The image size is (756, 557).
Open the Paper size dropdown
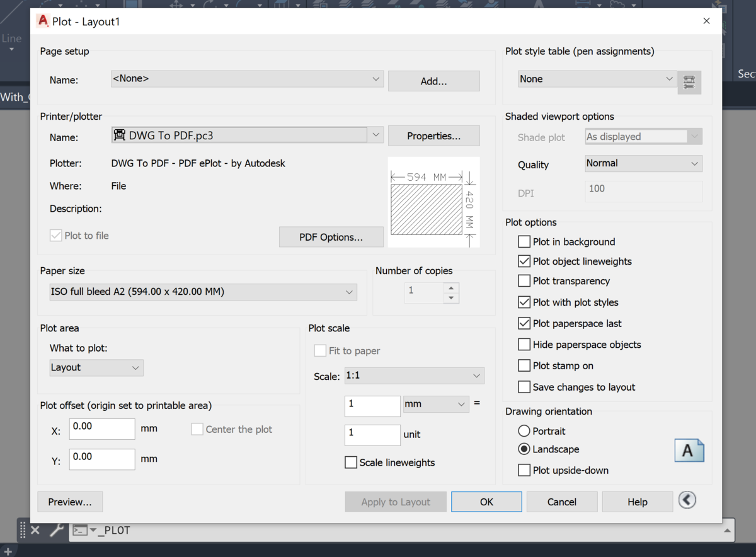point(203,292)
